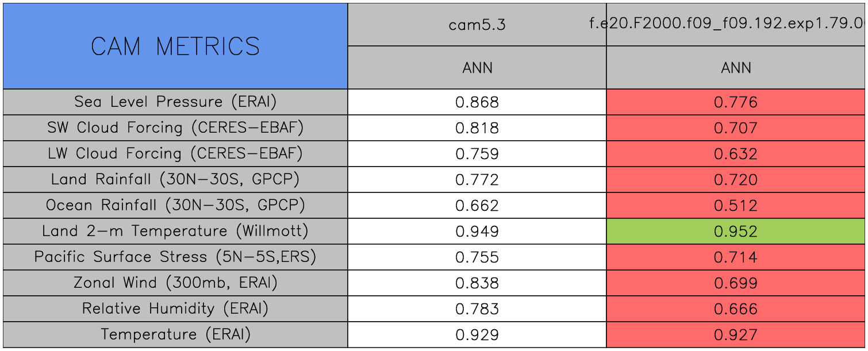
Task: Click the cam5.3 value 0.868
Action: click(x=477, y=102)
